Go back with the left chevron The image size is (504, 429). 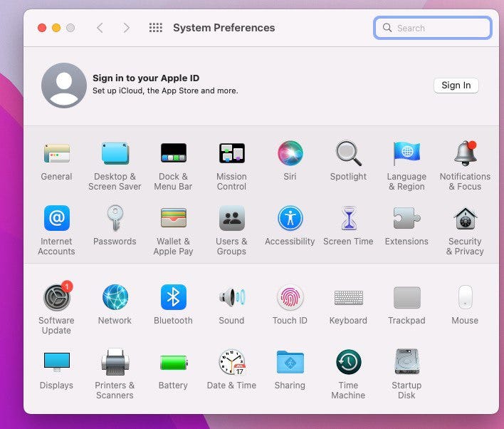(100, 28)
